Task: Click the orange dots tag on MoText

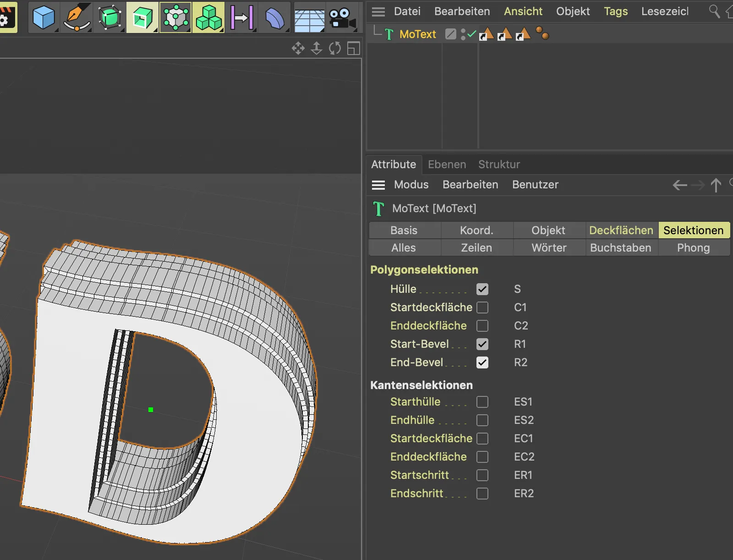Action: coord(542,33)
